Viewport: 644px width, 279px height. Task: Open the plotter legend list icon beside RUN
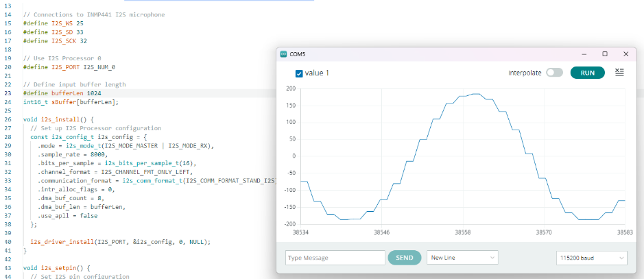[x=619, y=73]
